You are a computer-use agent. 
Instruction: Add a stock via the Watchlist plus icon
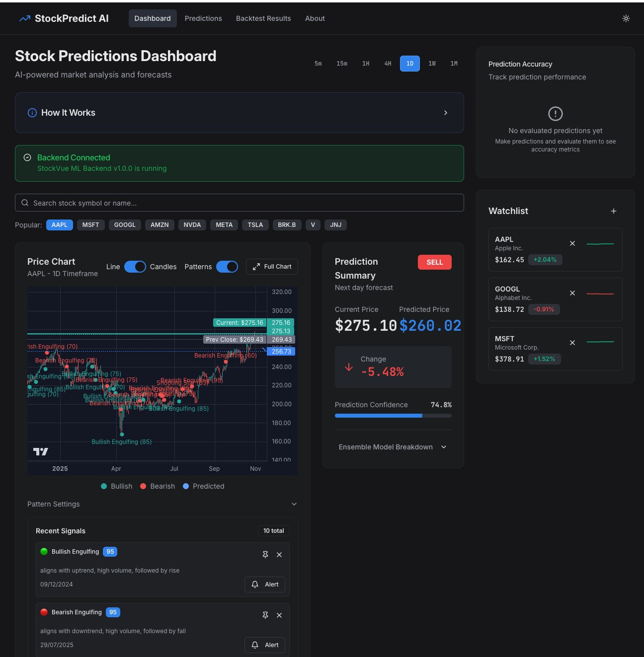point(614,211)
